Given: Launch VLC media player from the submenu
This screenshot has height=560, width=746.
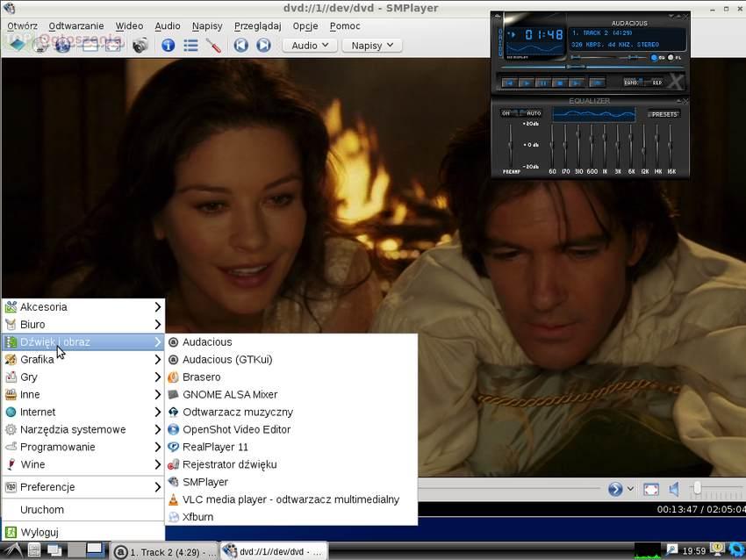Looking at the screenshot, I should 290,499.
